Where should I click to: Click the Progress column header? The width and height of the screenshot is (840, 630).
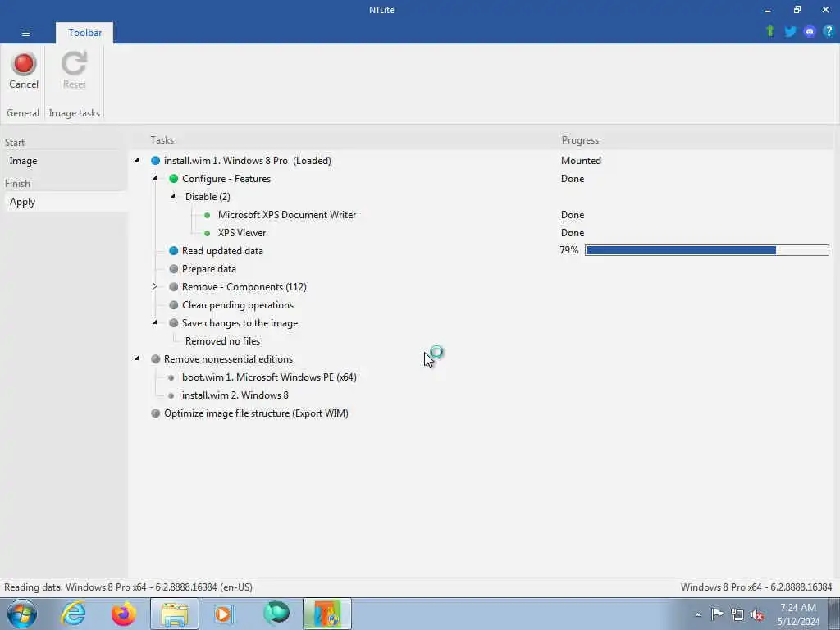[x=580, y=140]
